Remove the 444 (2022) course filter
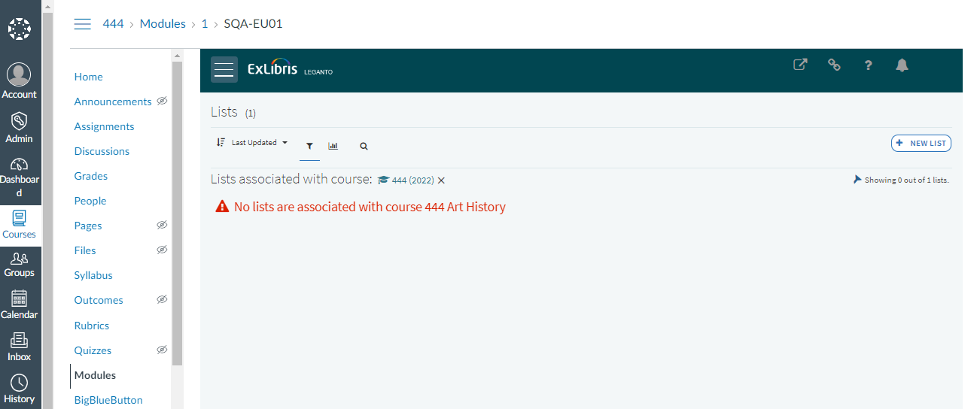The width and height of the screenshot is (980, 409). [x=442, y=180]
